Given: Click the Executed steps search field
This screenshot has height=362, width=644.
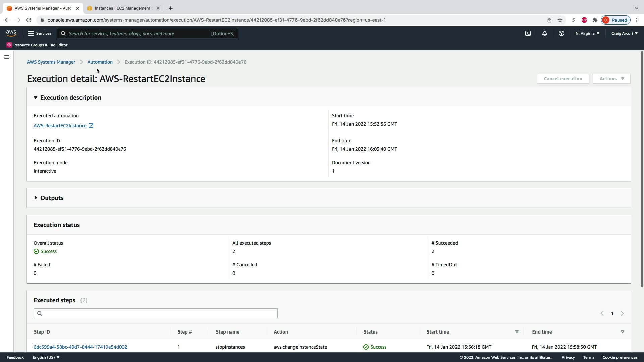Looking at the screenshot, I should (155, 313).
